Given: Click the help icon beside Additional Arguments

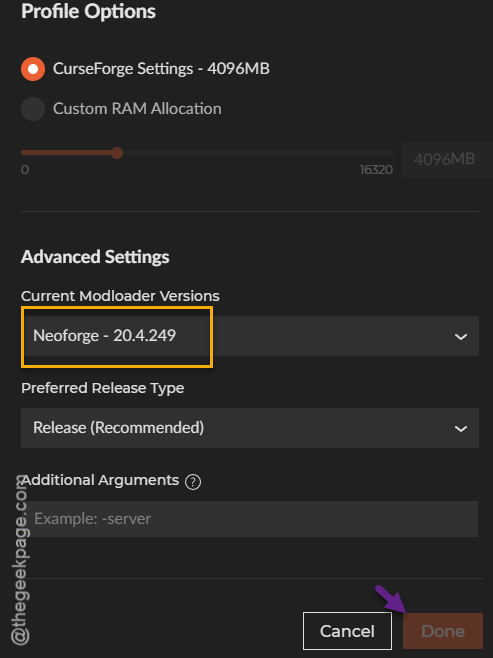Looking at the screenshot, I should point(193,482).
